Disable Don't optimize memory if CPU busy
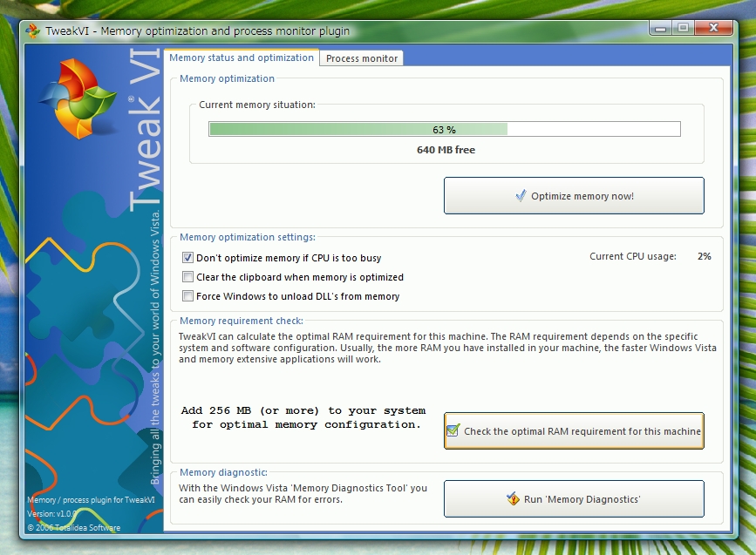756x555 pixels. click(x=187, y=258)
